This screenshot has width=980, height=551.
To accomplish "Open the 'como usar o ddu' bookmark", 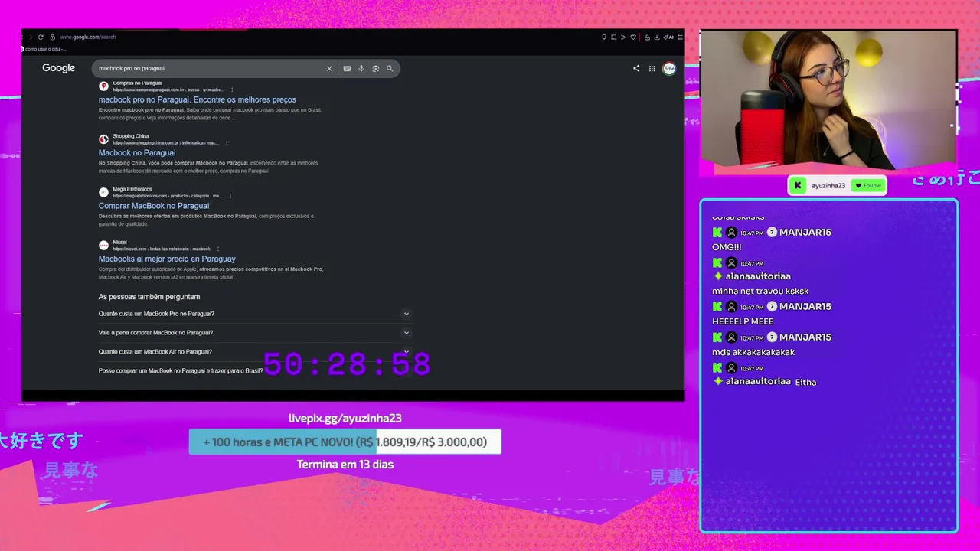I will click(46, 49).
